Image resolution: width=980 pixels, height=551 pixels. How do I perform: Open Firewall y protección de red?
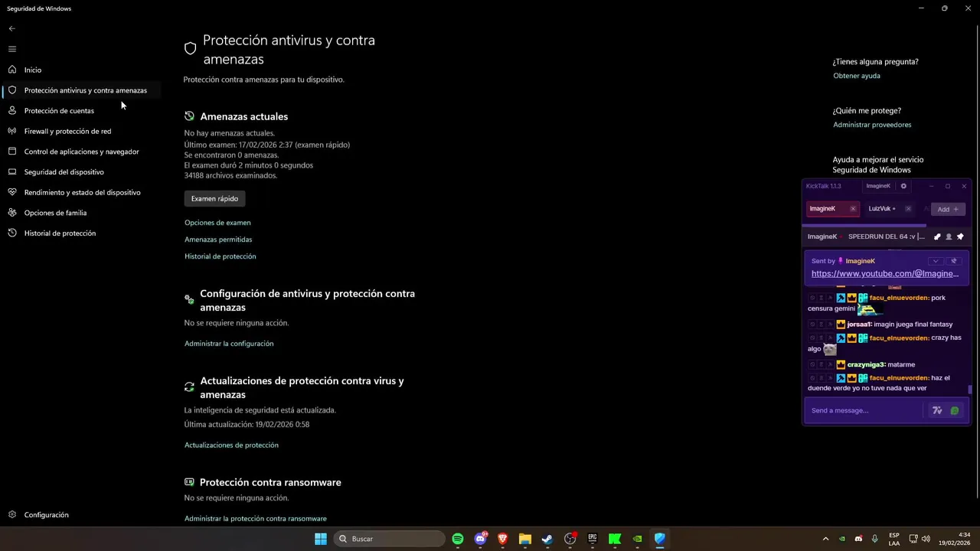pos(80,131)
